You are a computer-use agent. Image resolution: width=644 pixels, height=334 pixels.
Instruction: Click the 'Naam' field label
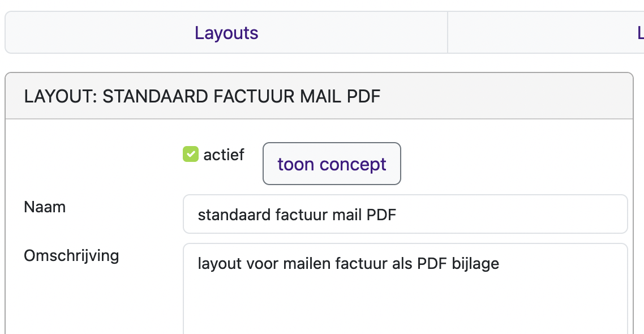(x=45, y=207)
